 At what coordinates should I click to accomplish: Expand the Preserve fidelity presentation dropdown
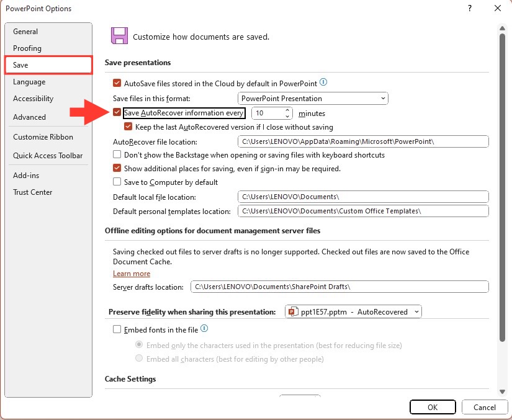pos(353,311)
